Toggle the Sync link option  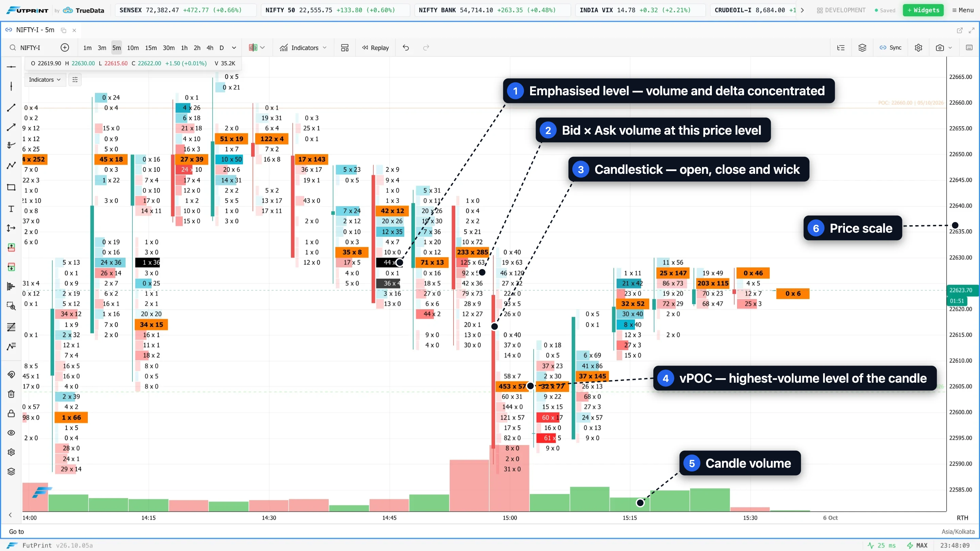[891, 48]
